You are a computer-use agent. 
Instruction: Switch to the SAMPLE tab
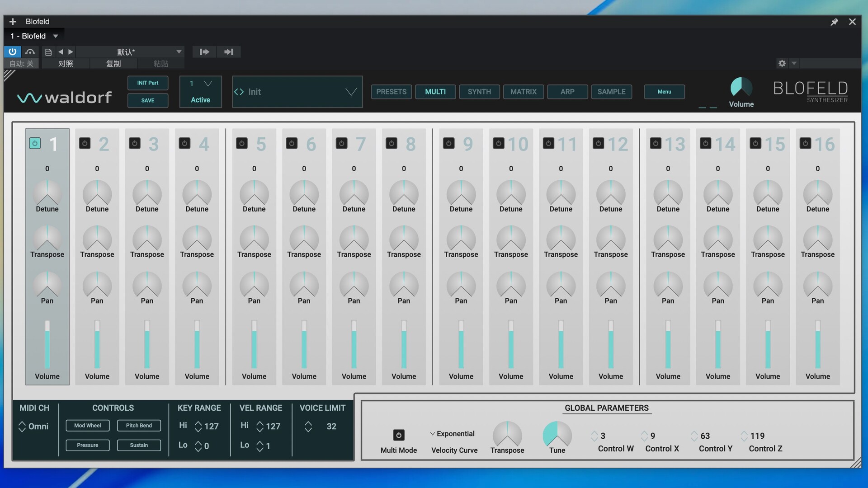coord(611,92)
